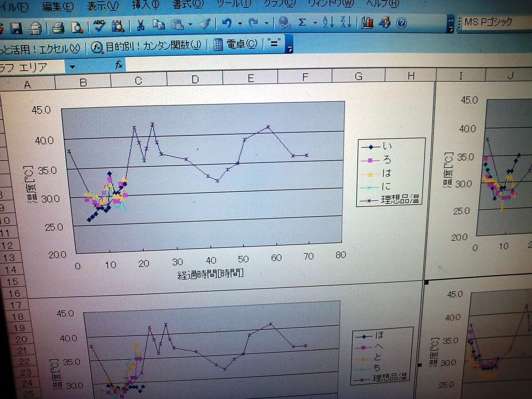Open the ウィンドウ(W) menu
532x399 pixels.
coord(331,3)
